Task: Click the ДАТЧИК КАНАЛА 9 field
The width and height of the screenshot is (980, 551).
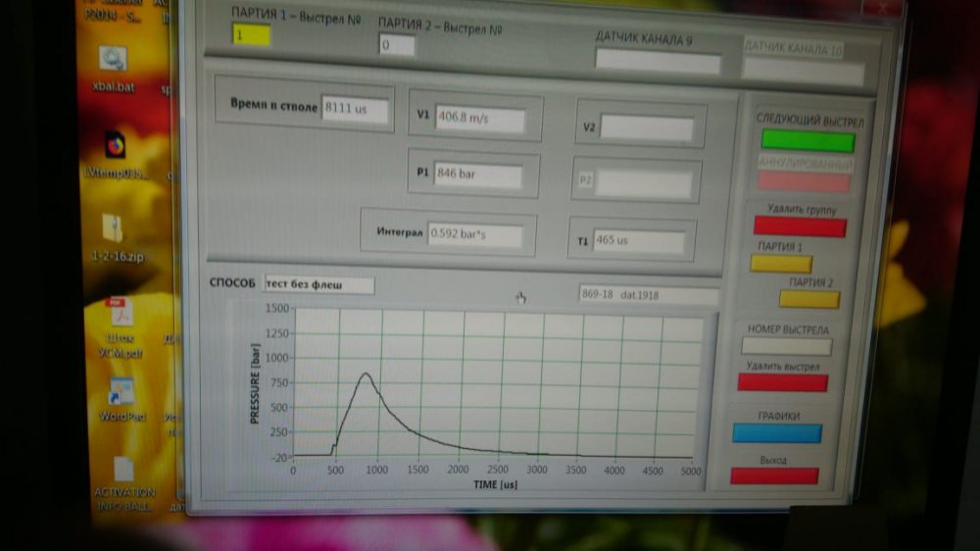Action: pyautogui.click(x=658, y=61)
